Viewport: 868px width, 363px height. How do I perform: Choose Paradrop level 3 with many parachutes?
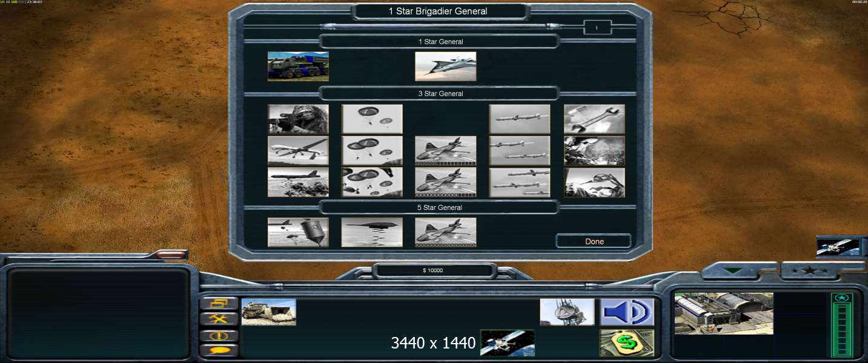372,182
